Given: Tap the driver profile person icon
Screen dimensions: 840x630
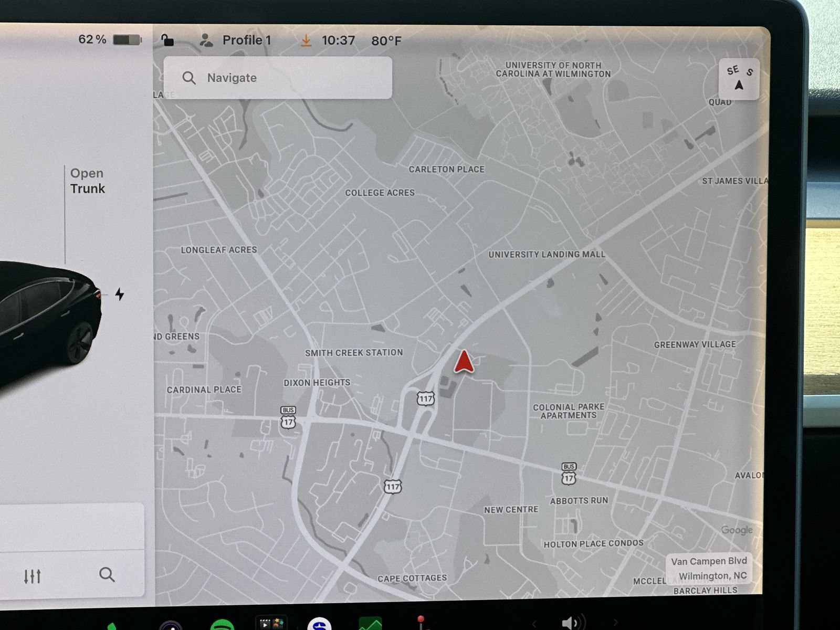Looking at the screenshot, I should pyautogui.click(x=206, y=40).
